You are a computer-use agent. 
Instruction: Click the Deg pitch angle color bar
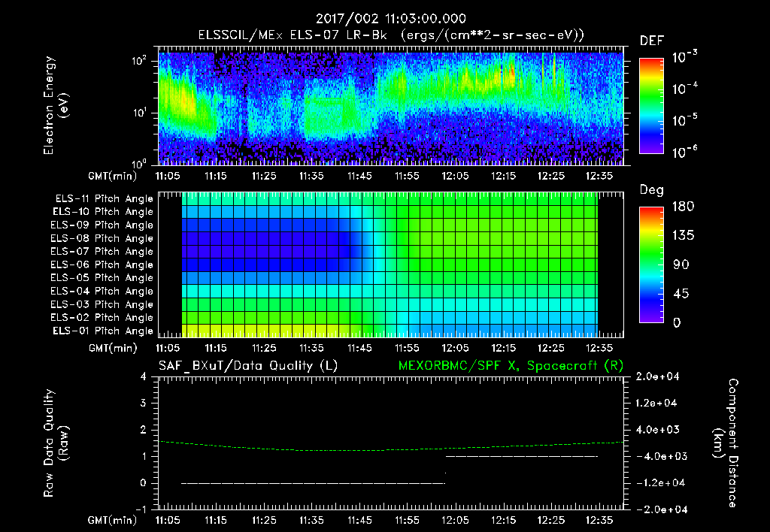[x=651, y=264]
